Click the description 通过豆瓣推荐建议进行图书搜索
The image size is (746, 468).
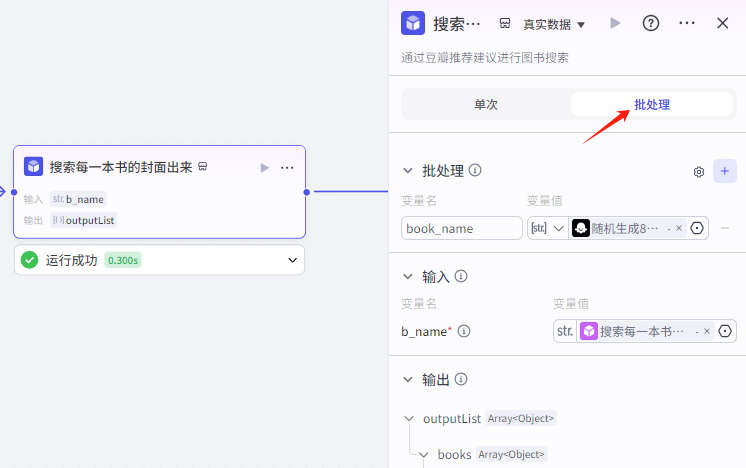pyautogui.click(x=485, y=58)
